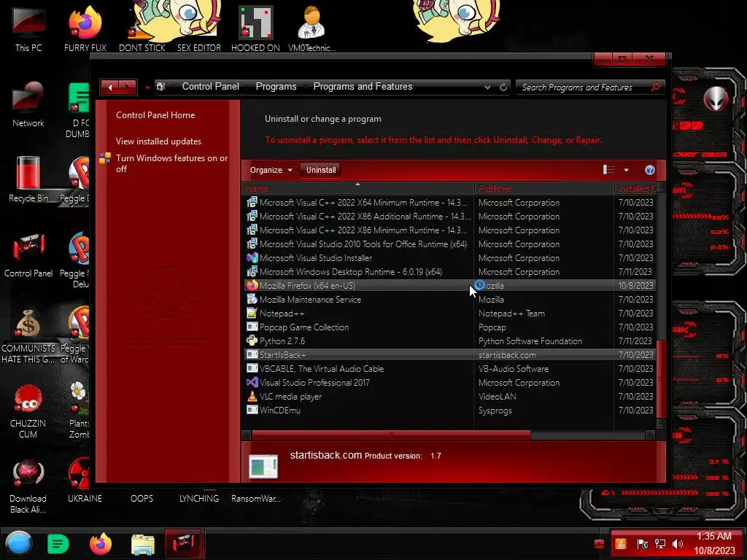Click the list scrollbar down arrow
Image resolution: width=747 pixels, height=560 pixels.
coord(660,424)
